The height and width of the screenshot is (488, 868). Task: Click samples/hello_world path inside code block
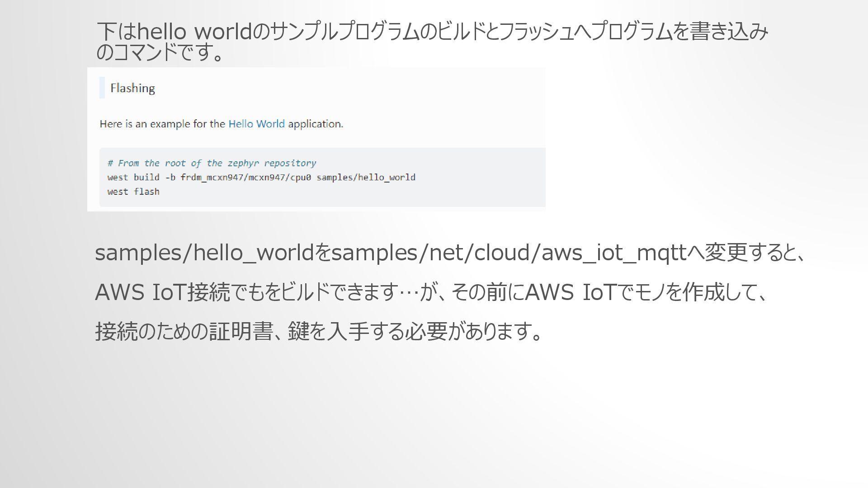(366, 178)
